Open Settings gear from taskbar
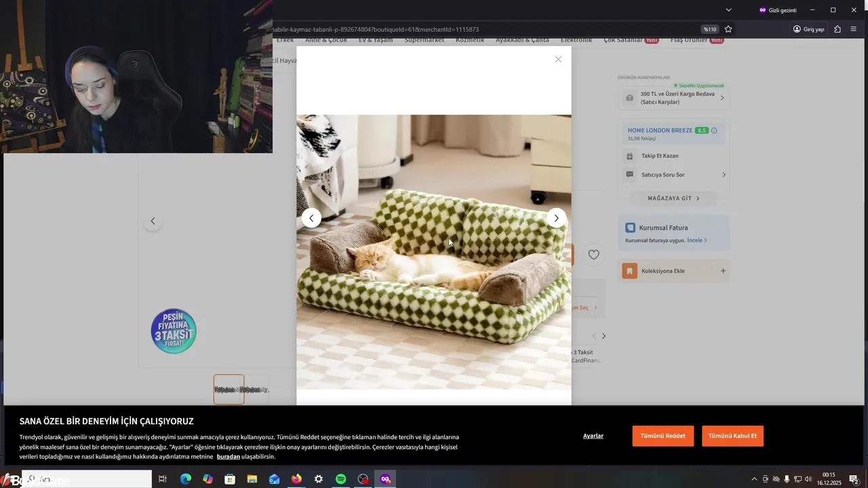Screen dimensions: 868x488 [x=319, y=479]
